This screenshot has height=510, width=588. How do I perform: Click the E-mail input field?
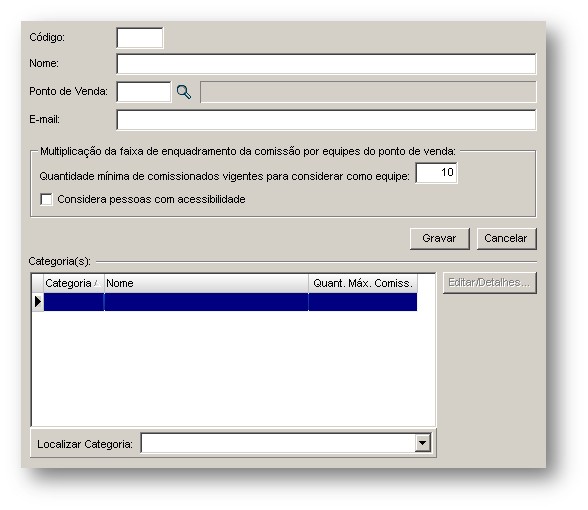pos(326,120)
